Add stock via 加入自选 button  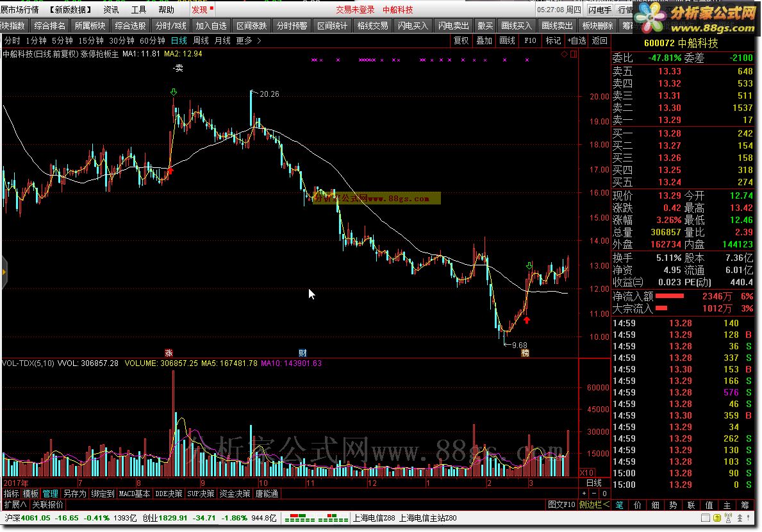coord(211,26)
